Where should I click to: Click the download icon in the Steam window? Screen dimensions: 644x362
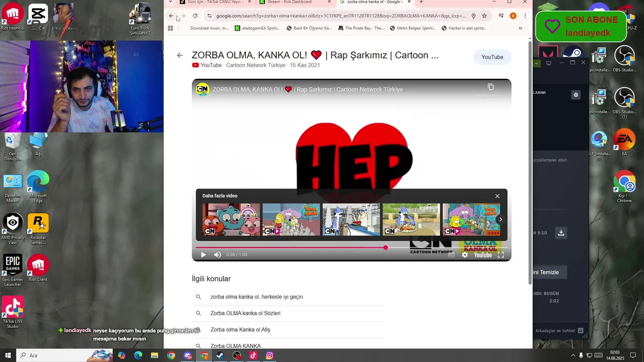561,232
